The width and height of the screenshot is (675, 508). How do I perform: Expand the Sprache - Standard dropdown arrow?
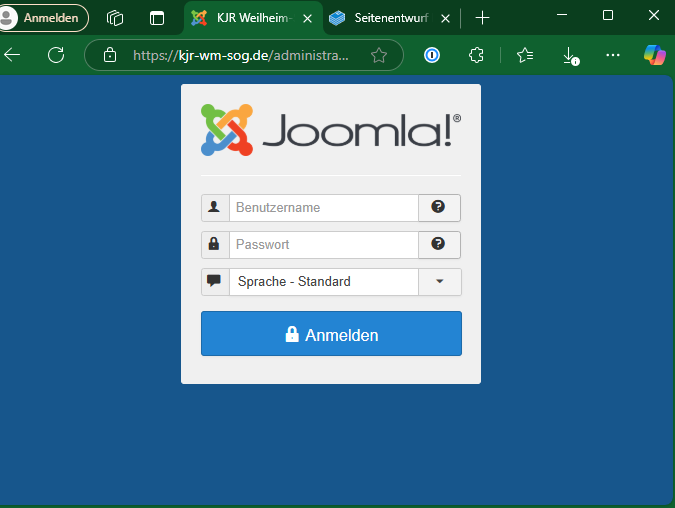click(x=439, y=282)
